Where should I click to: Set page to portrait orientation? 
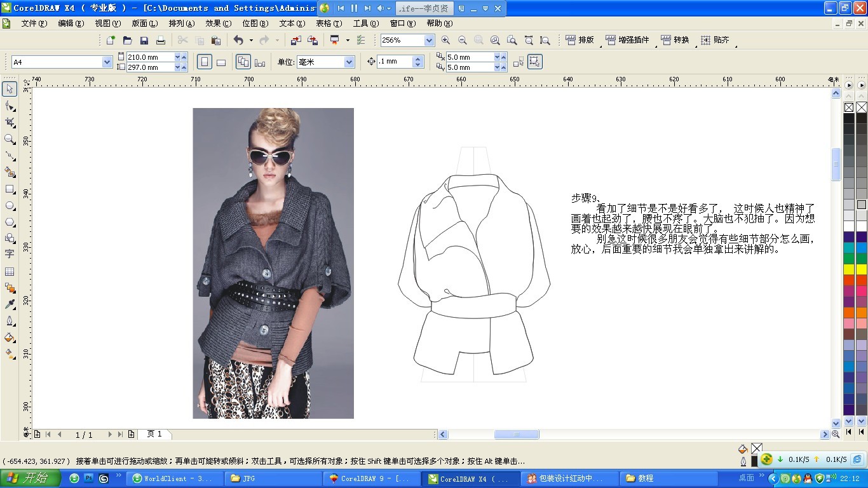(205, 62)
